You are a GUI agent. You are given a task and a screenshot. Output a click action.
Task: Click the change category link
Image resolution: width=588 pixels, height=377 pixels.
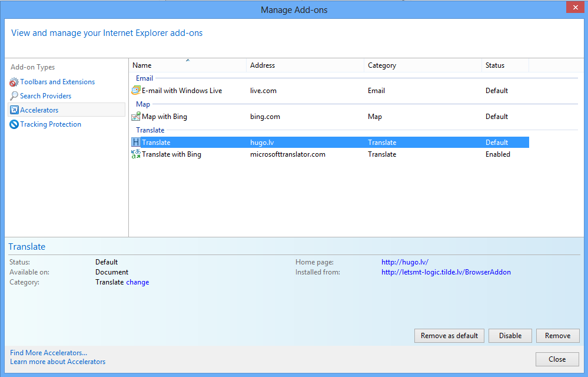[x=138, y=282]
